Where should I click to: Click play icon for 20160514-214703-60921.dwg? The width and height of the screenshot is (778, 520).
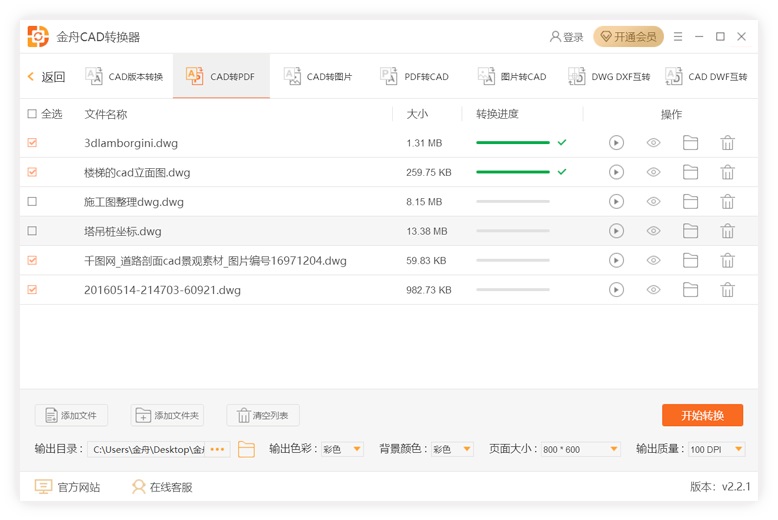[x=616, y=289]
